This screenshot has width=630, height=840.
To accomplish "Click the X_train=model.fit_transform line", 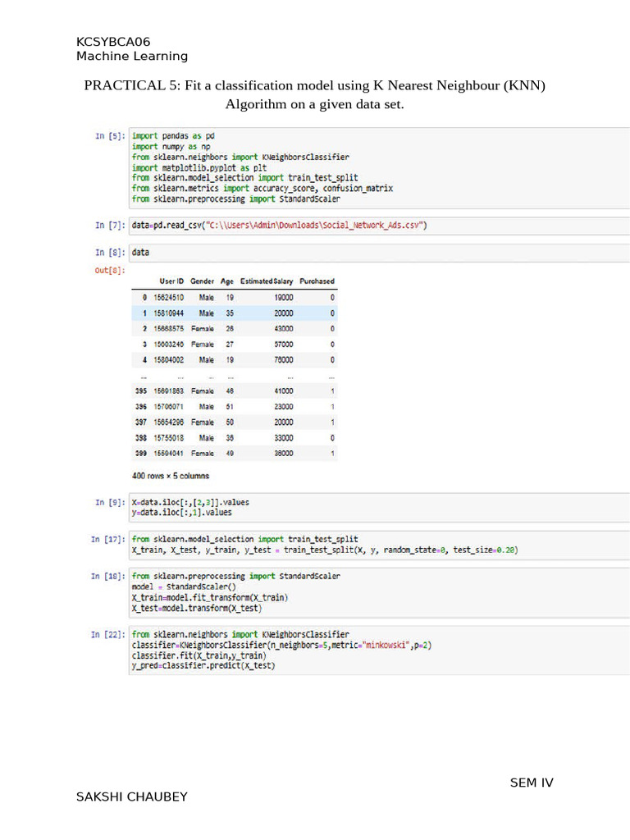I will (210, 598).
